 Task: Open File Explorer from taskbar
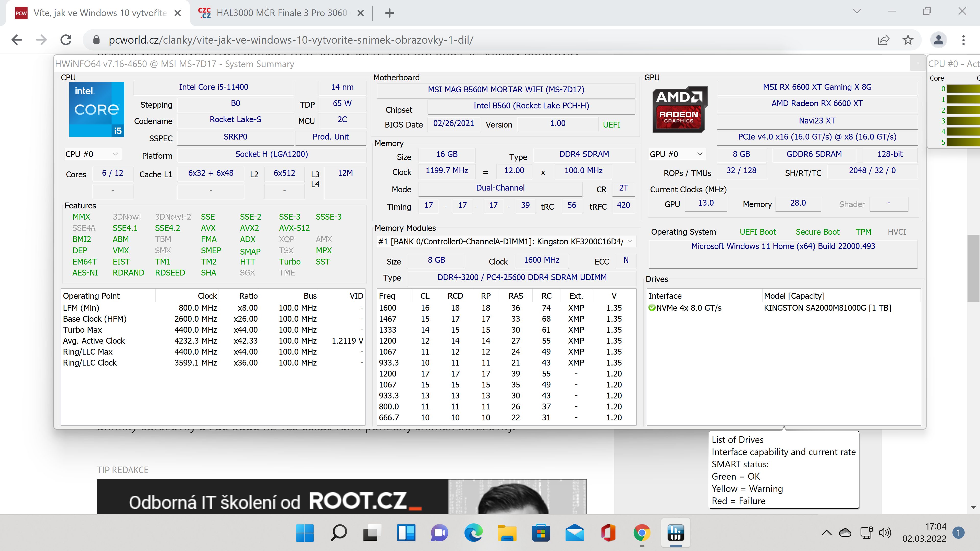(507, 533)
